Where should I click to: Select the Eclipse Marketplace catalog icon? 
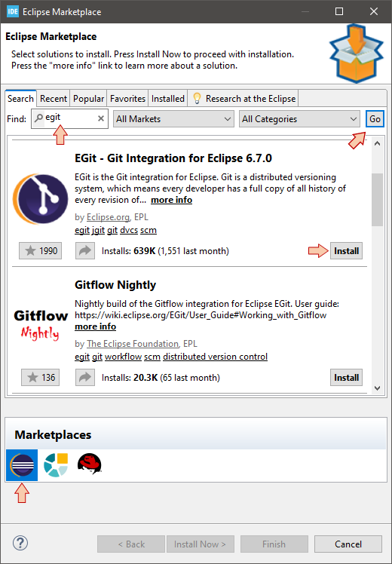tap(22, 464)
